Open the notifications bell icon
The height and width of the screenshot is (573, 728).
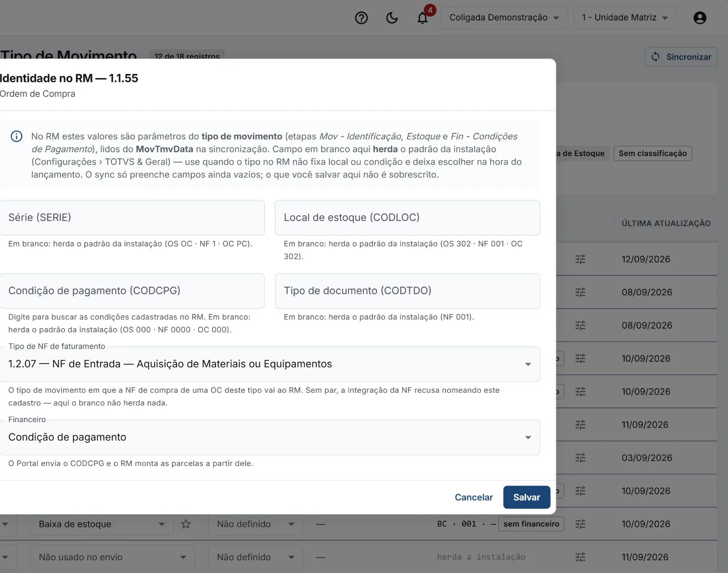tap(423, 18)
